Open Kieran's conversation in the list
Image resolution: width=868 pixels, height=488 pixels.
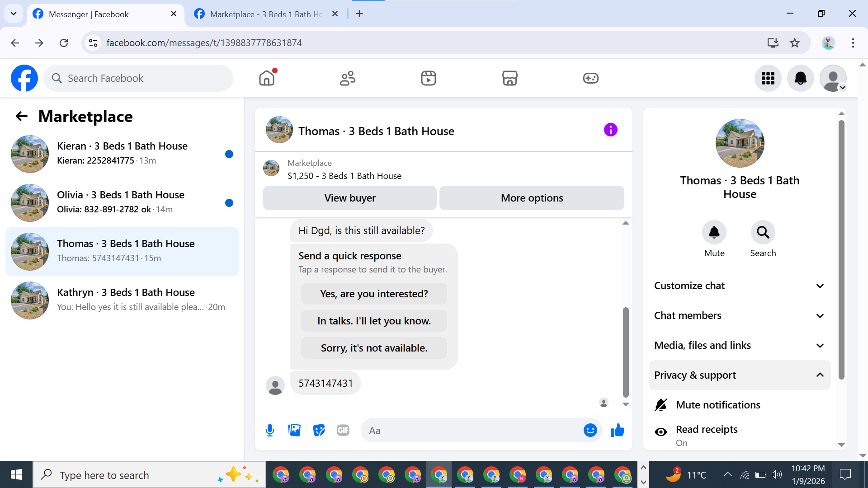pos(122,154)
